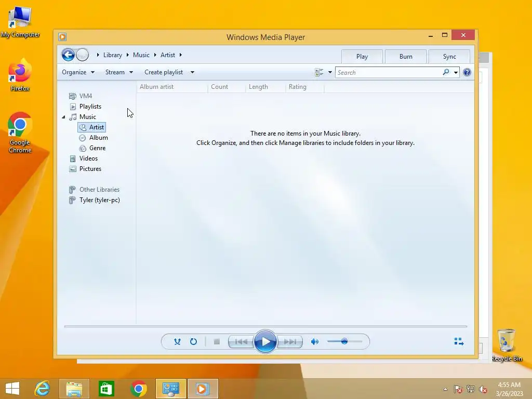Select Genre under Music
Image resolution: width=532 pixels, height=399 pixels.
click(97, 148)
